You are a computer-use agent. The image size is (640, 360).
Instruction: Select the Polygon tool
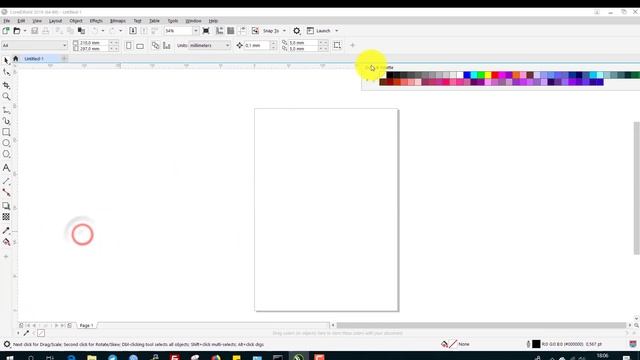[6, 154]
